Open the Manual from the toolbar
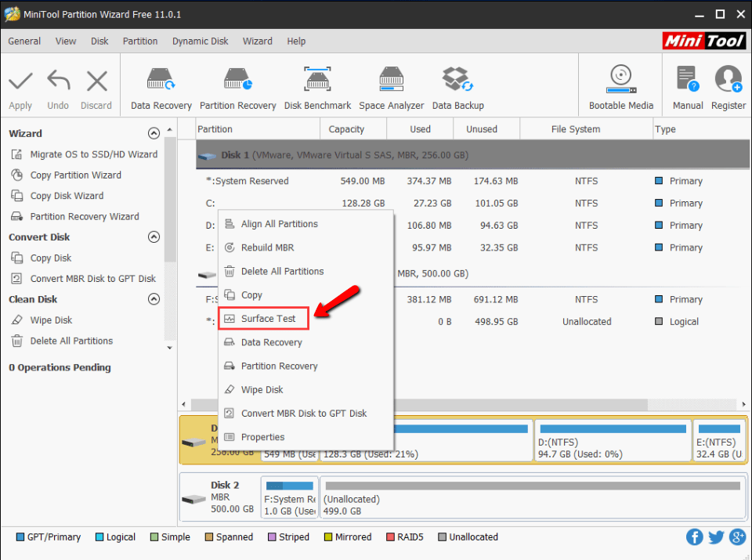Viewport: 752px width, 560px height. tap(688, 85)
